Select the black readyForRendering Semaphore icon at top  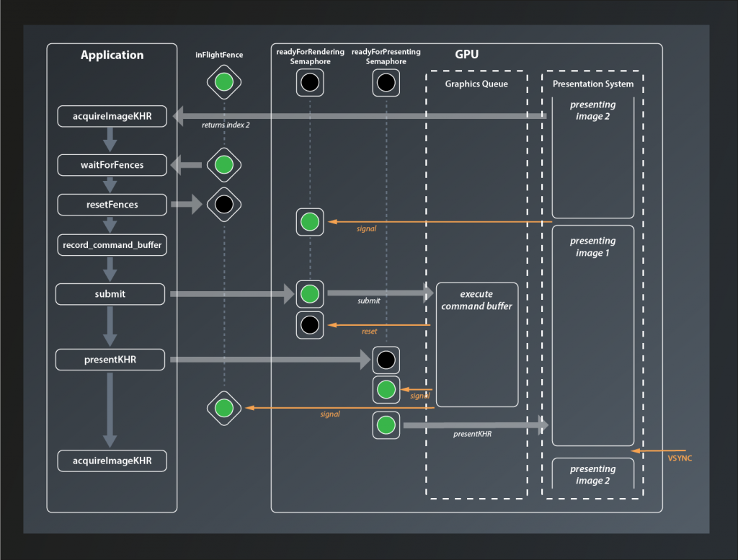point(310,82)
